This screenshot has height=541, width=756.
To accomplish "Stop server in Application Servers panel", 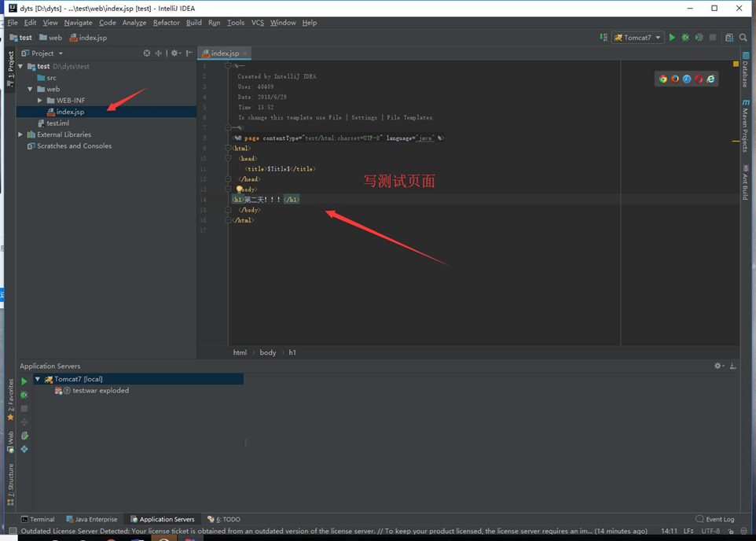I will coord(24,408).
